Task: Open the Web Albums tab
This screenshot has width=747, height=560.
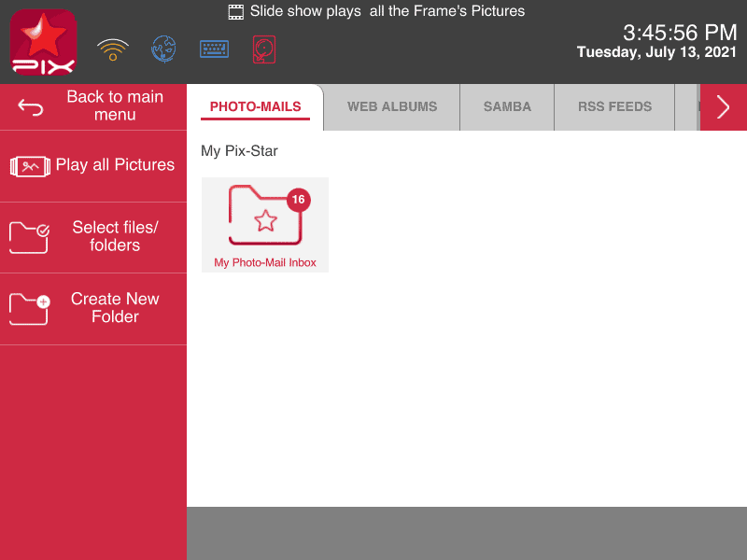Action: [392, 106]
